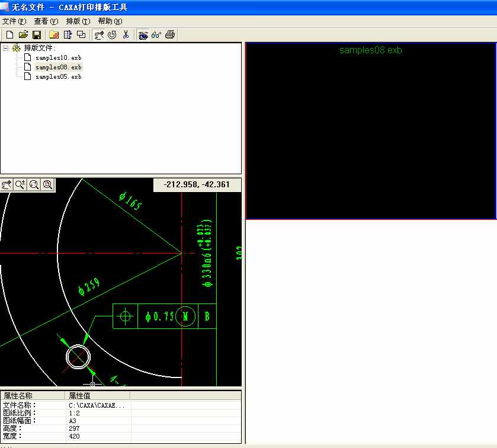Screen dimensions: 497x448
Task: Click the coordinates readout -212.958, -42.361
Action: [197, 184]
